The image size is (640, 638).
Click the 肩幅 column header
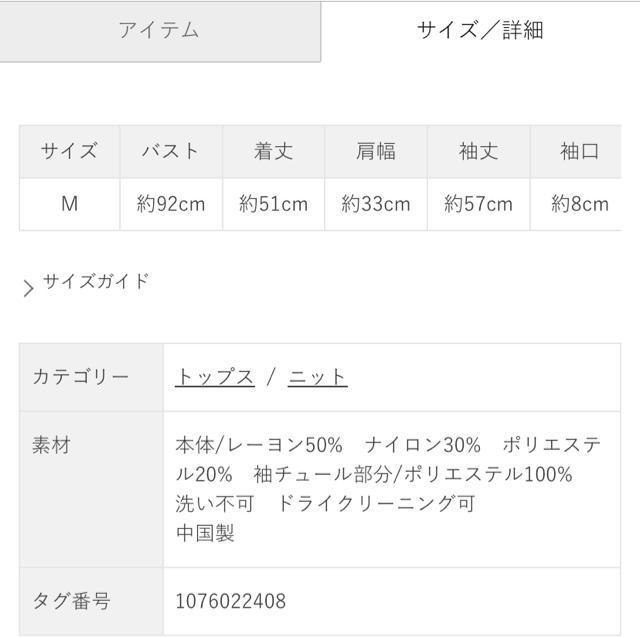coord(376,152)
